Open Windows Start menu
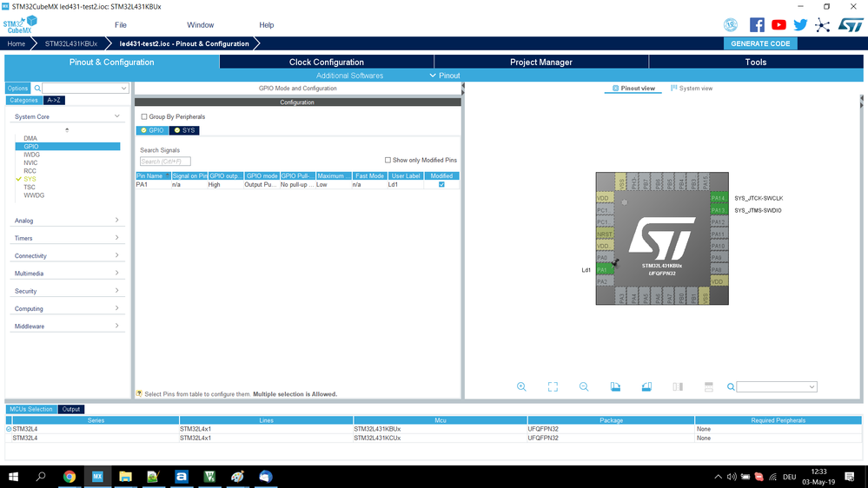Screen dimensions: 868x488 13,477
